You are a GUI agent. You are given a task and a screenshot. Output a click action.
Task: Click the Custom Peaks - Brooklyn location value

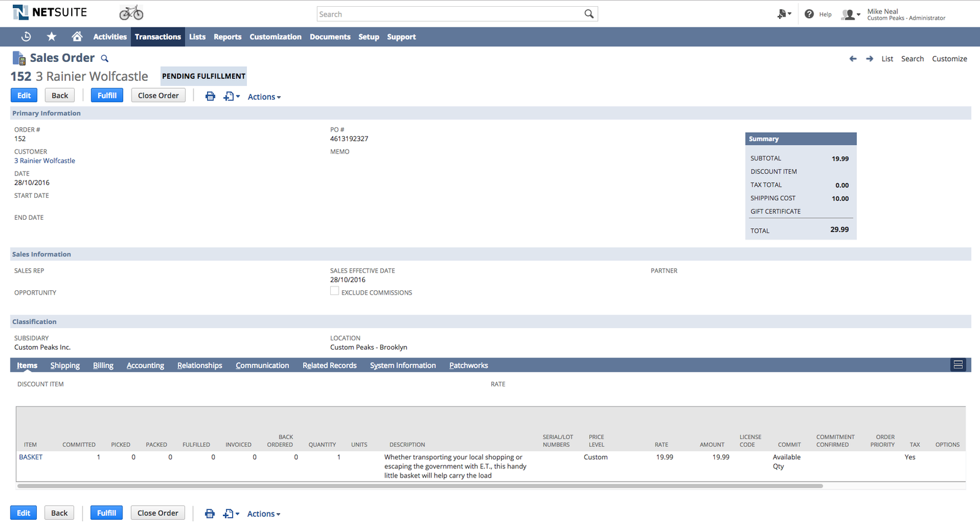click(369, 347)
